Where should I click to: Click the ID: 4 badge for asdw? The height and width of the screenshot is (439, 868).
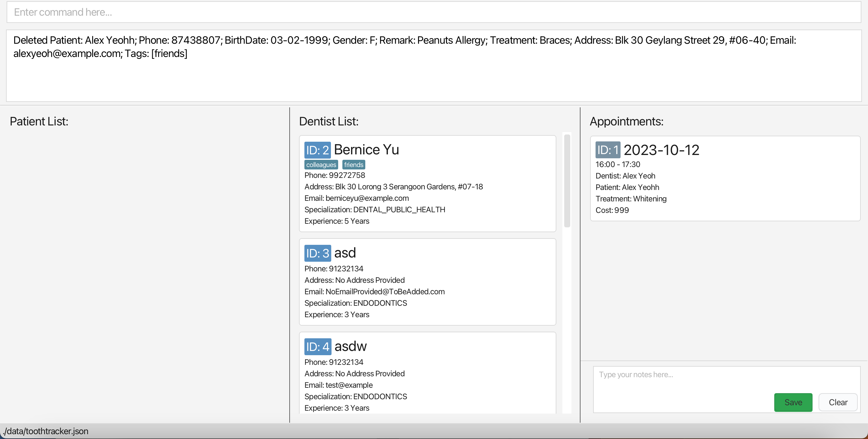tap(317, 347)
